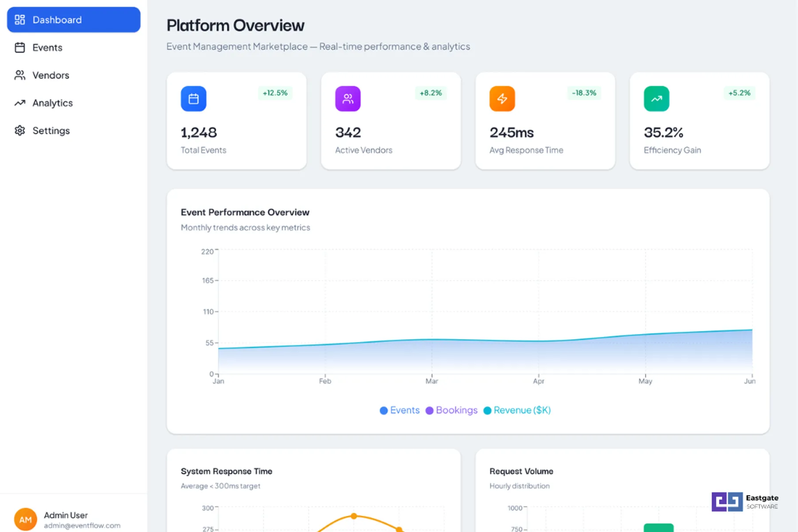Click the 1,248 Total Events value
The image size is (798, 532).
tap(199, 133)
